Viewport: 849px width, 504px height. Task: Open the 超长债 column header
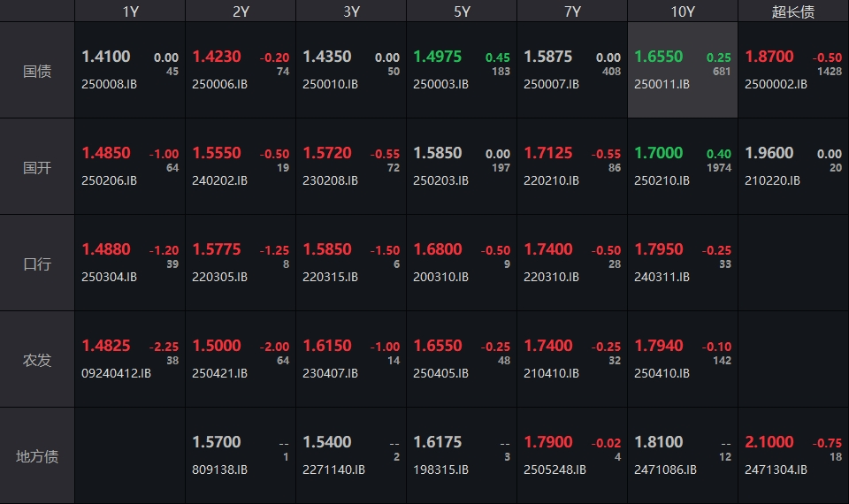[793, 11]
